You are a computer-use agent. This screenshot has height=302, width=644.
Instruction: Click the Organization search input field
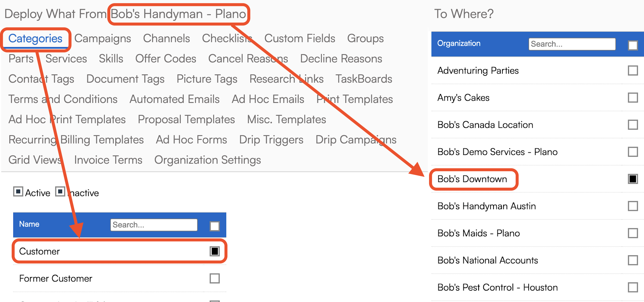pos(572,44)
